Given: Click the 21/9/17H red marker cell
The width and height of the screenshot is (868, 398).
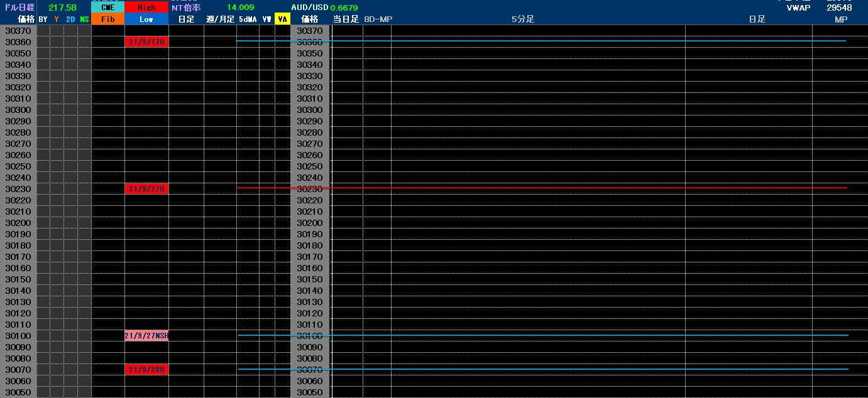Looking at the screenshot, I should point(146,42).
